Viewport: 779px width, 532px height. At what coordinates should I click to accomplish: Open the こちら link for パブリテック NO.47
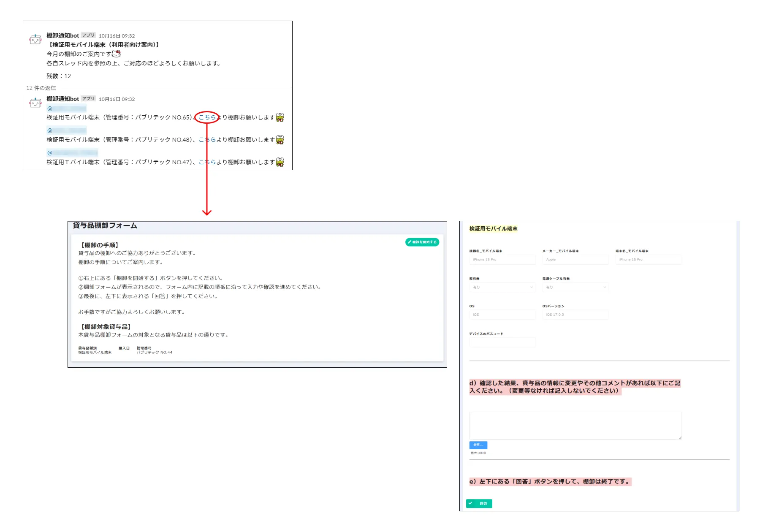[x=207, y=162]
